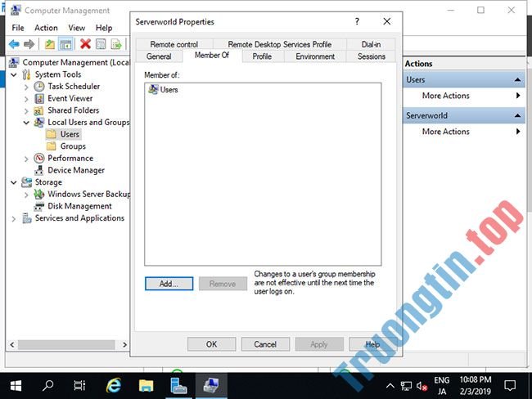Click OK in Serverworld Properties
Screen dimensions: 532x399
tap(211, 344)
